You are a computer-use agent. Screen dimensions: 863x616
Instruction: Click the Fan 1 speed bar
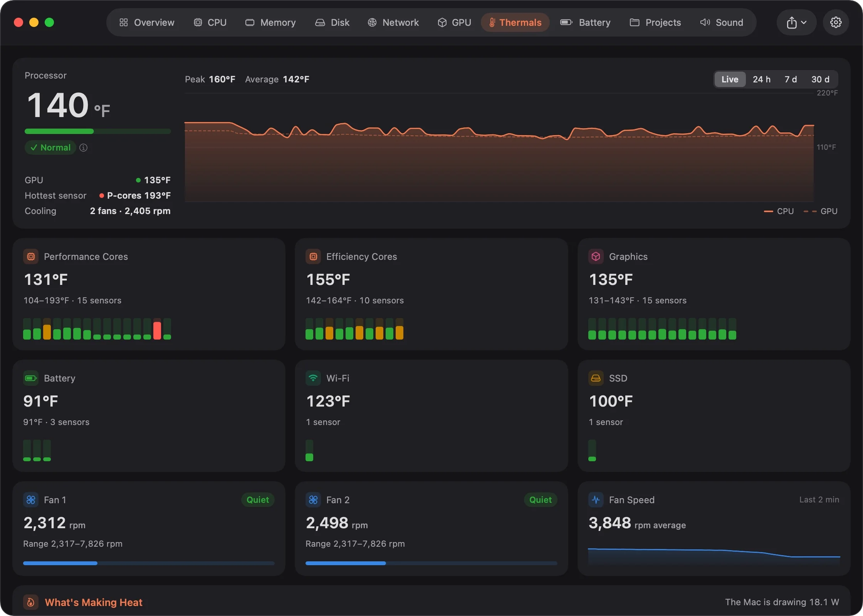(x=149, y=563)
